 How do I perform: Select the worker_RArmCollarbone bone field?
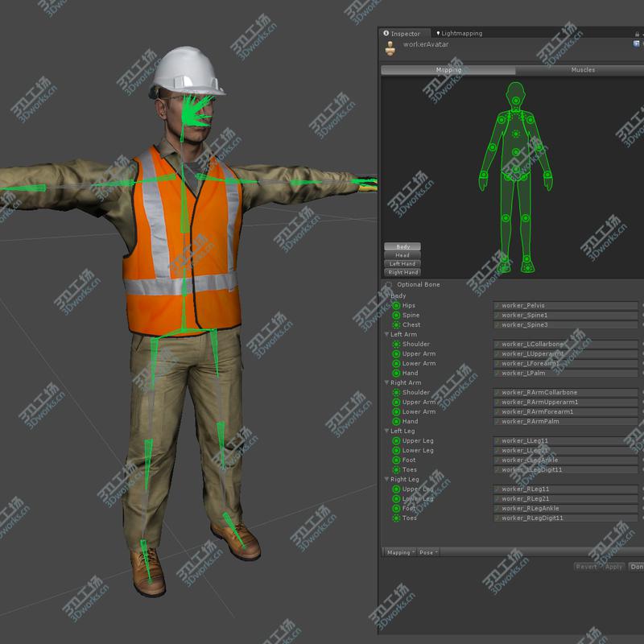(566, 392)
